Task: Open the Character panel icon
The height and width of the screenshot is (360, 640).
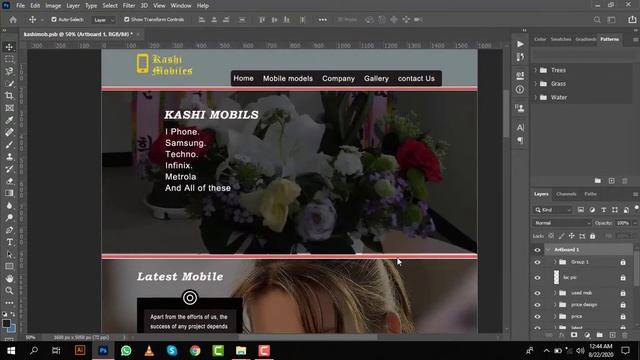Action: [x=520, y=127]
